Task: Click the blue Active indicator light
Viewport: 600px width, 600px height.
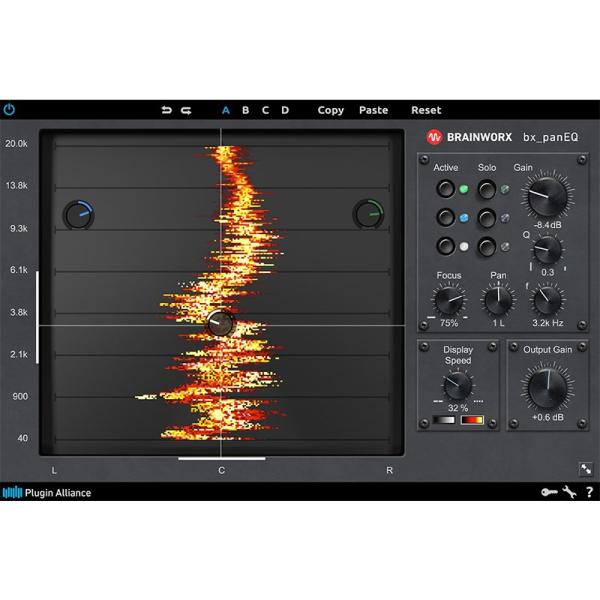Action: coord(464,218)
